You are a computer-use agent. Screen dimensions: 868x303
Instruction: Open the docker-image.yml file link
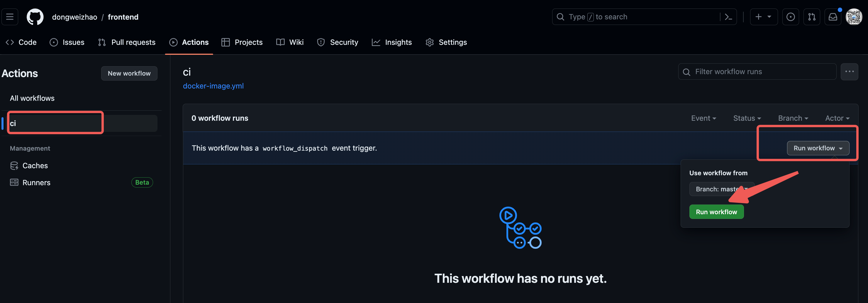tap(213, 86)
